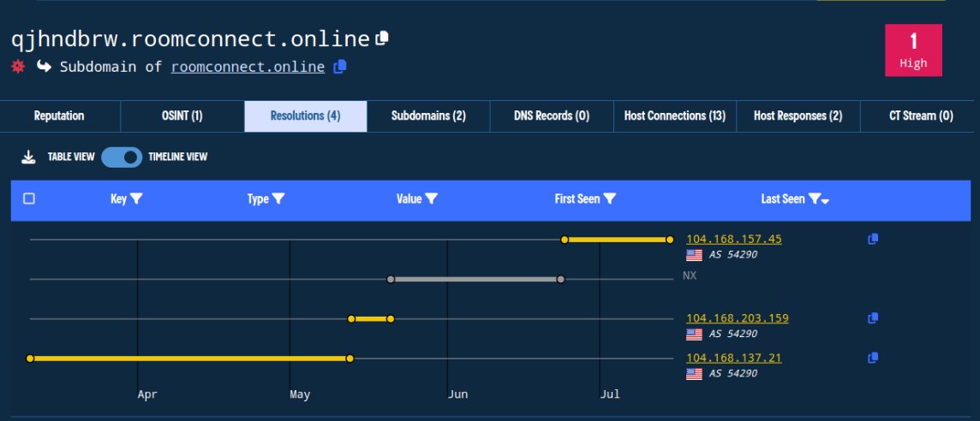Download the resolutions data

click(x=29, y=157)
